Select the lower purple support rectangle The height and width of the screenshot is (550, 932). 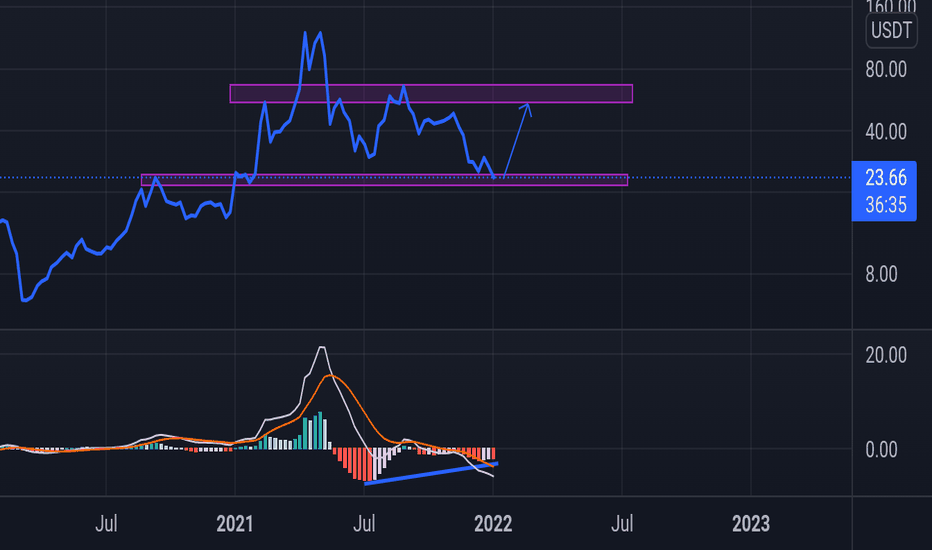384,180
